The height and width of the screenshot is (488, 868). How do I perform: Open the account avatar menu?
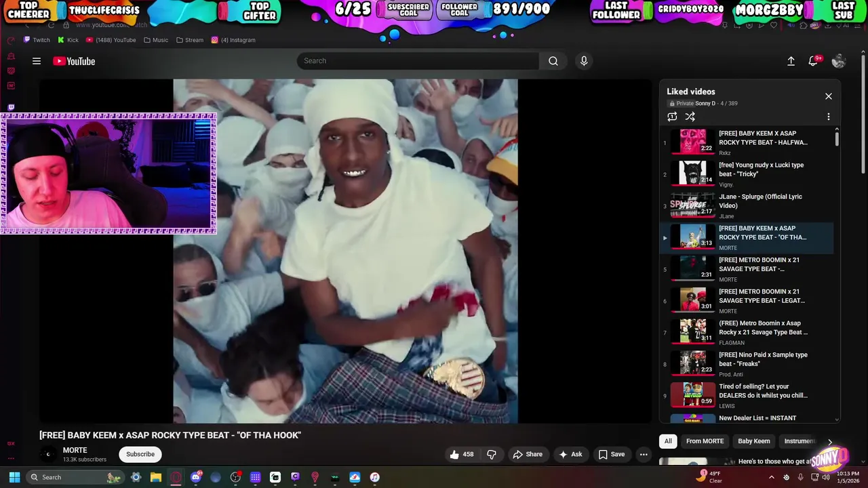839,61
